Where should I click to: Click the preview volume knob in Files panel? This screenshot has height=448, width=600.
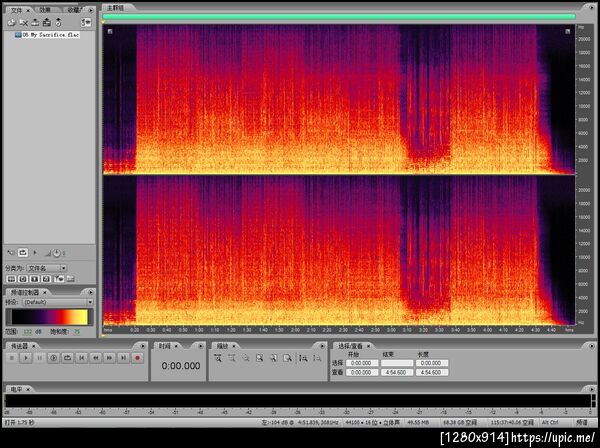pos(57,253)
